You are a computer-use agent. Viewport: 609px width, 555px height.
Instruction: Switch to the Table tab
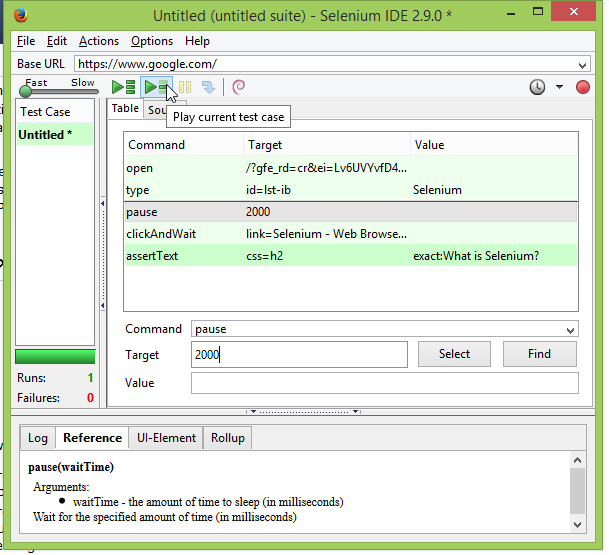click(x=125, y=108)
